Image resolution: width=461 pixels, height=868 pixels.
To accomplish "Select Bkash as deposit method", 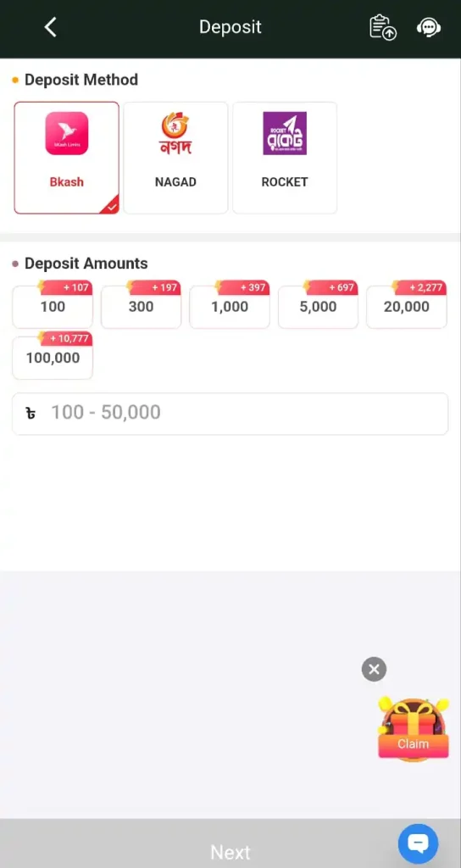I will [x=66, y=158].
